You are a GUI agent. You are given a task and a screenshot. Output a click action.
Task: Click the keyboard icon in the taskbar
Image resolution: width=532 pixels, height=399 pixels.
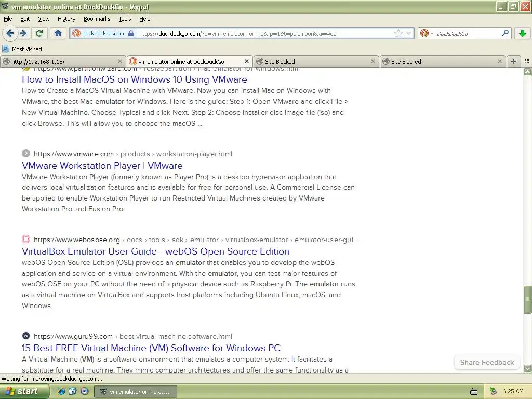tap(474, 392)
